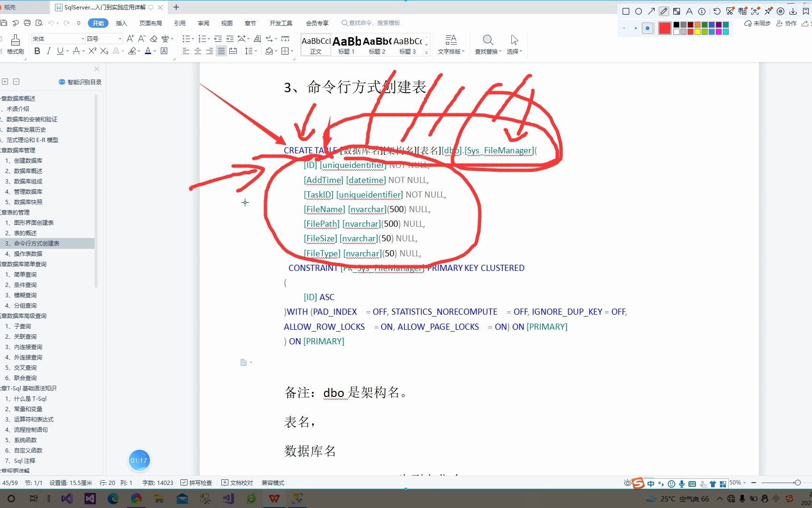Clear formatting with eraser icon
812x508 pixels.
(x=154, y=39)
